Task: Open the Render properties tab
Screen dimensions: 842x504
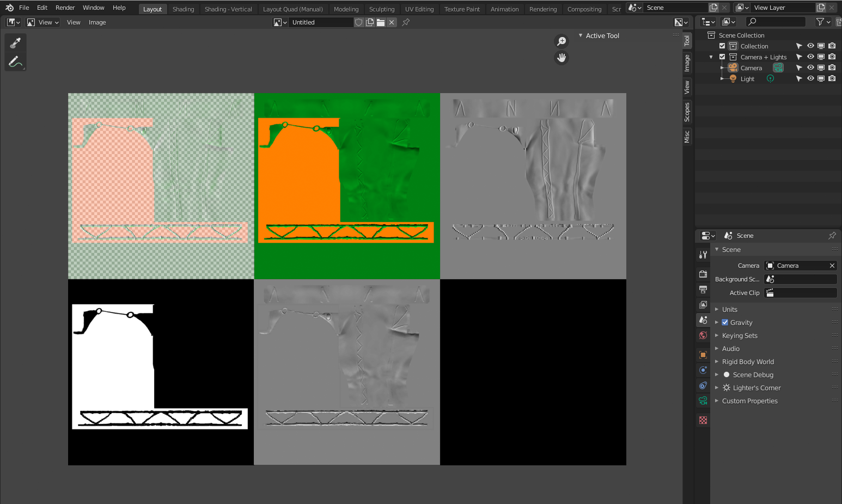Action: [703, 274]
